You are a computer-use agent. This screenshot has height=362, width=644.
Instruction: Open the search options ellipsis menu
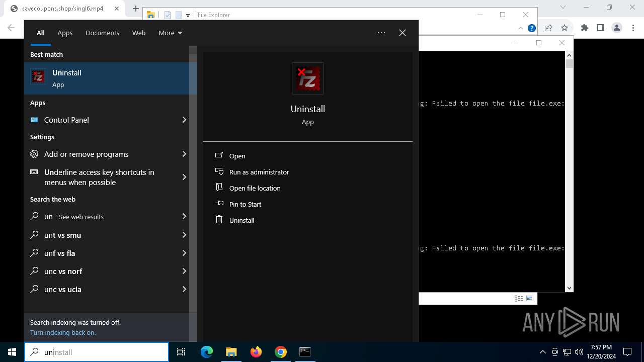[381, 33]
